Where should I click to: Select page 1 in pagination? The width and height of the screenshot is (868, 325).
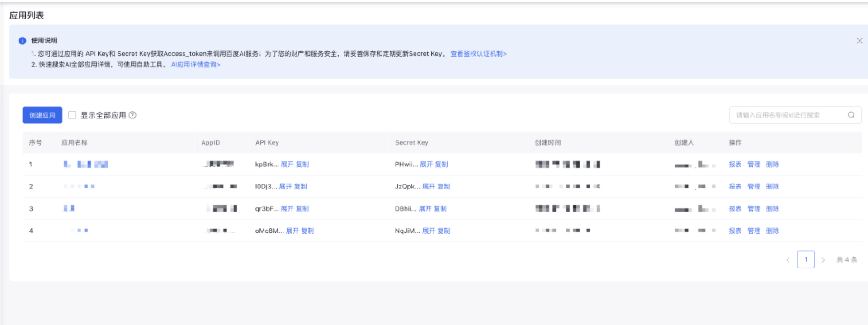click(x=806, y=260)
